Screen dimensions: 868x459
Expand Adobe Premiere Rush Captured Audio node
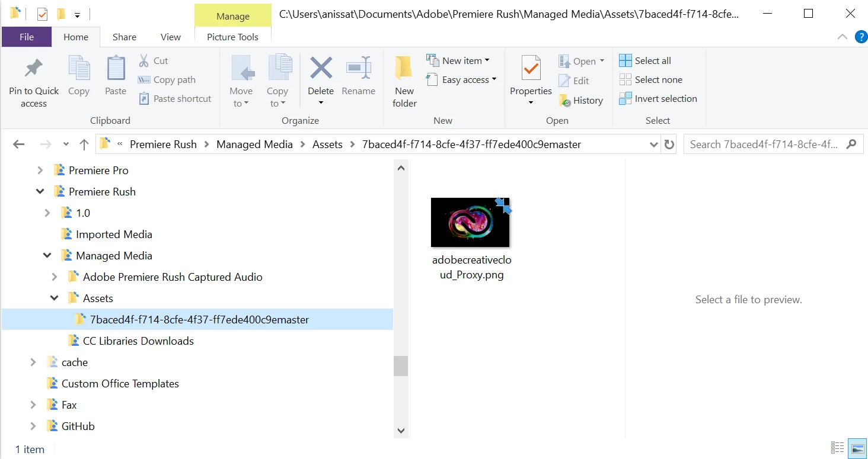pyautogui.click(x=55, y=277)
